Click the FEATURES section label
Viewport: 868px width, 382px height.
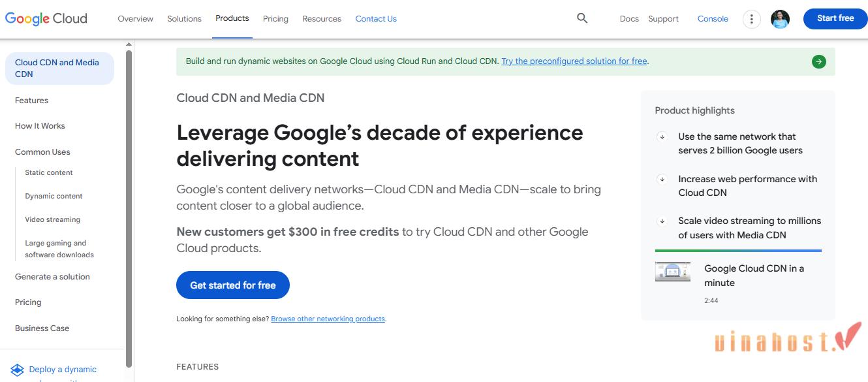(198, 367)
